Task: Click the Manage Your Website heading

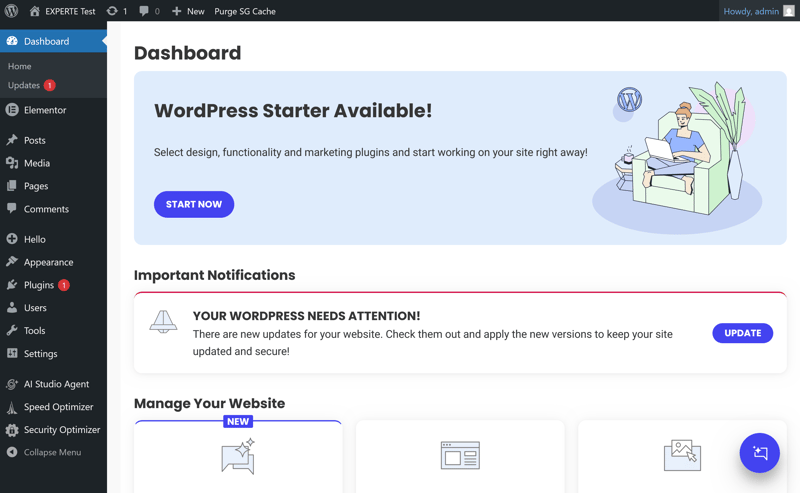Action: [209, 403]
